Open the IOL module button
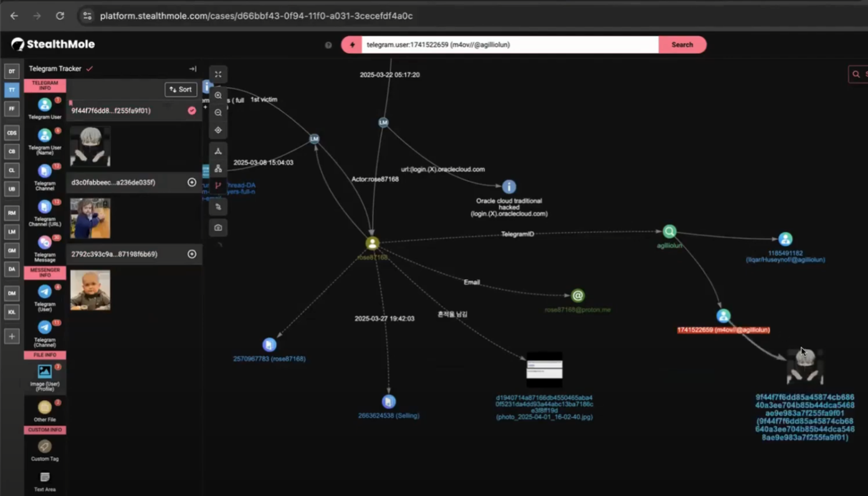The width and height of the screenshot is (868, 496). (12, 312)
